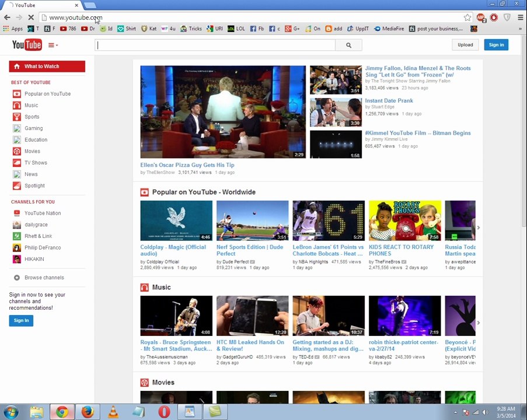Play Ellen's Oscar Pizza Guy featured video thumbnail
Image resolution: width=527 pixels, height=420 pixels.
pyautogui.click(x=223, y=112)
